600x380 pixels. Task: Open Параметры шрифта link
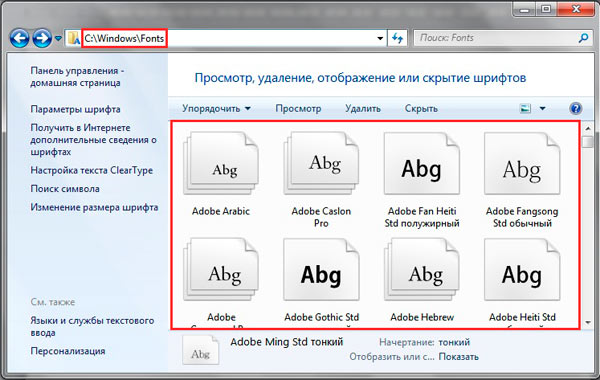click(x=75, y=109)
